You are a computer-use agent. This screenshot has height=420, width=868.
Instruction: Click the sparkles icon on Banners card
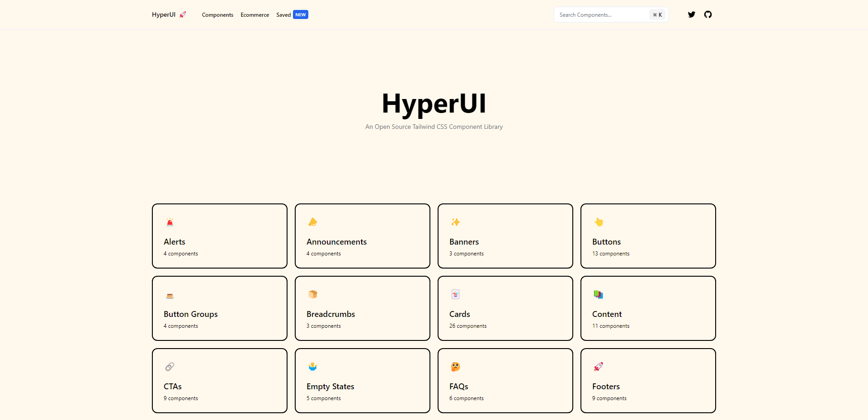(x=455, y=222)
